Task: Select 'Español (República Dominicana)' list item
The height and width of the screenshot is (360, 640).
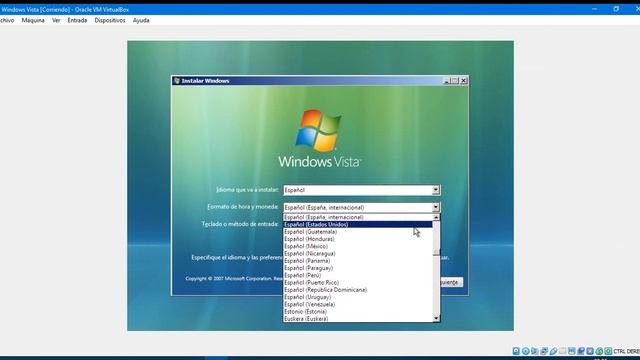Action: click(x=358, y=290)
